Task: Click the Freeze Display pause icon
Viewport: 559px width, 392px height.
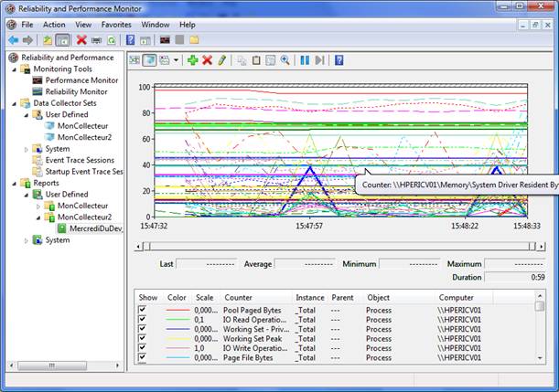Action: [305, 60]
